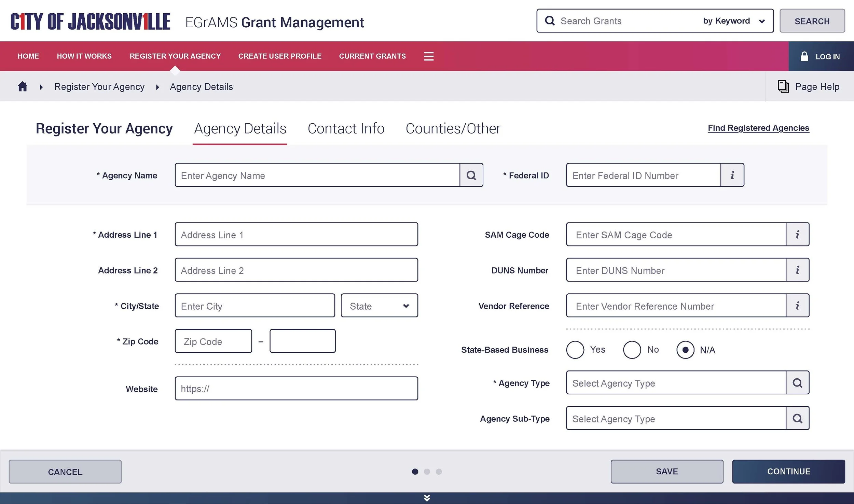Click the DUNS Number info icon

pos(797,270)
